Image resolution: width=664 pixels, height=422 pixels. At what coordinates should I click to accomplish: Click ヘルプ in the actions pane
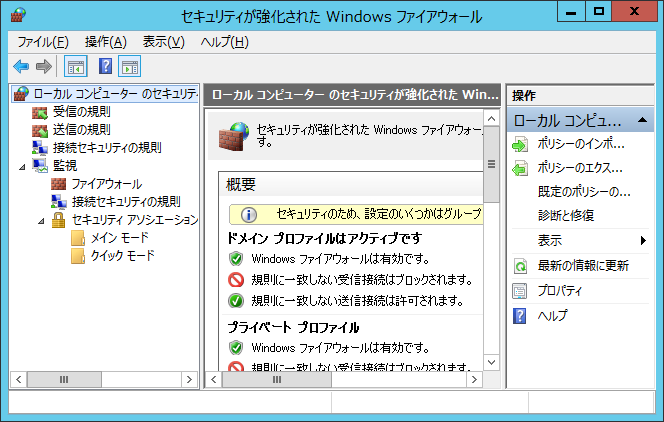(x=552, y=315)
